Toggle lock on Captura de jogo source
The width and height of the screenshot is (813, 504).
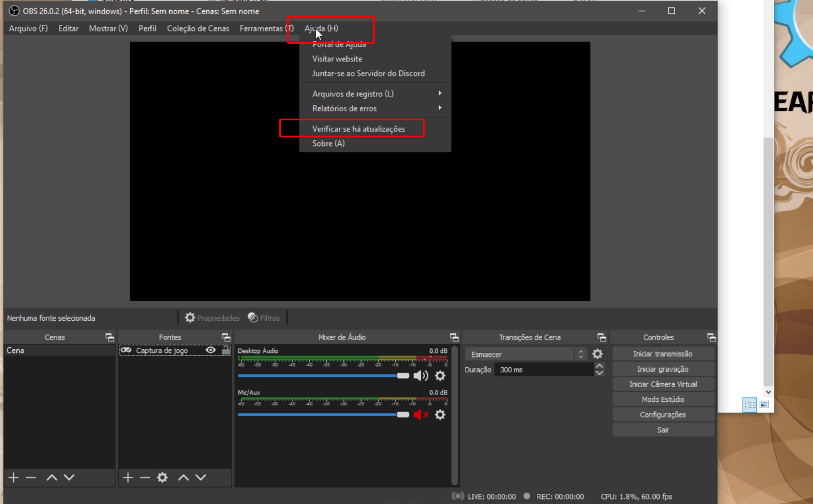[226, 350]
